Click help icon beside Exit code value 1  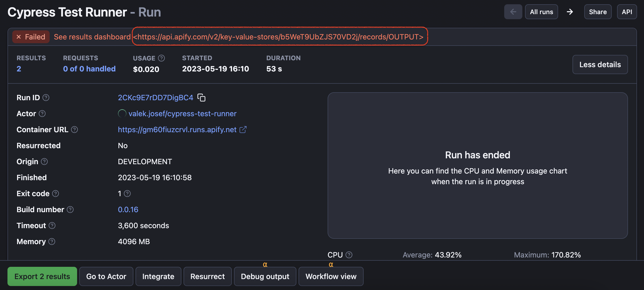(x=128, y=194)
